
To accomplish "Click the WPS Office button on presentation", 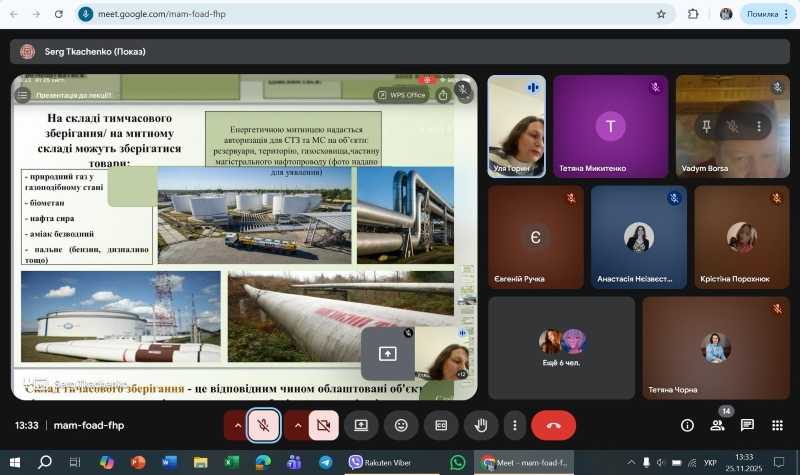I will tap(402, 95).
